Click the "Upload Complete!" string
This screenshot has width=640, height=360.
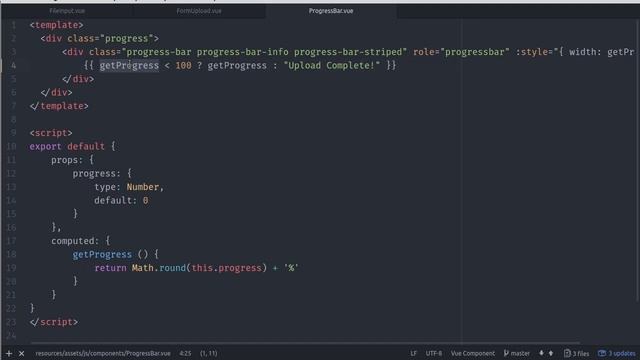click(x=331, y=66)
